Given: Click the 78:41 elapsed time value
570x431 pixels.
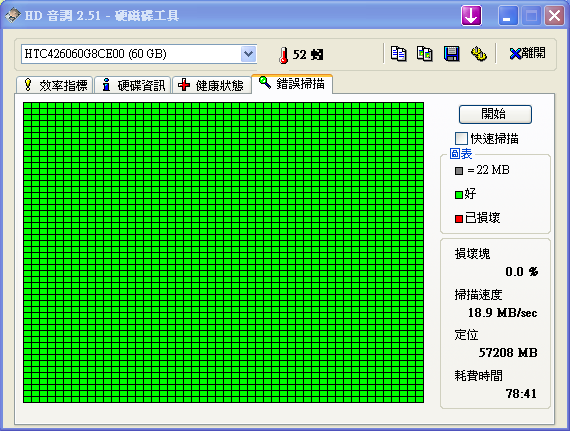Looking at the screenshot, I should pos(521,394).
